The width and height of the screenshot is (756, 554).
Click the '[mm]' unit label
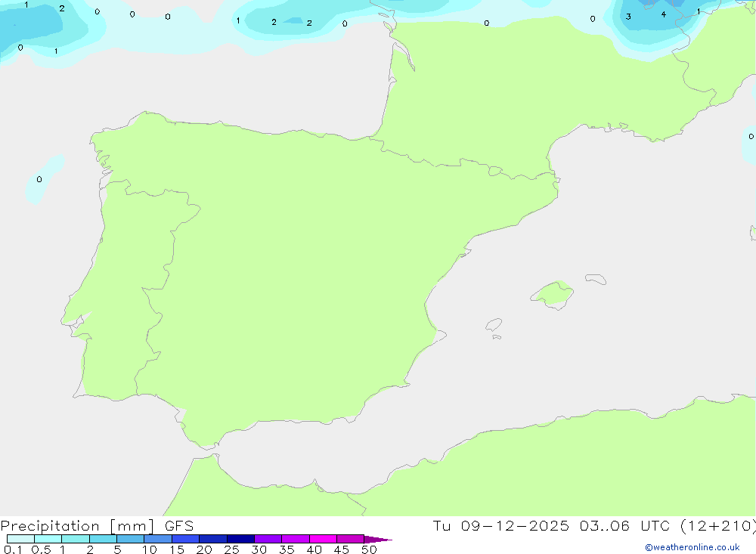tap(132, 526)
